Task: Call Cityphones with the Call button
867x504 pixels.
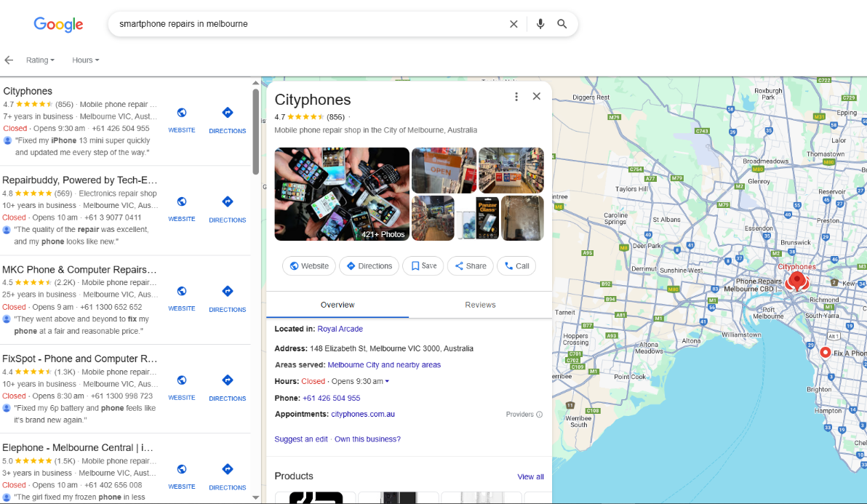Action: coord(516,265)
